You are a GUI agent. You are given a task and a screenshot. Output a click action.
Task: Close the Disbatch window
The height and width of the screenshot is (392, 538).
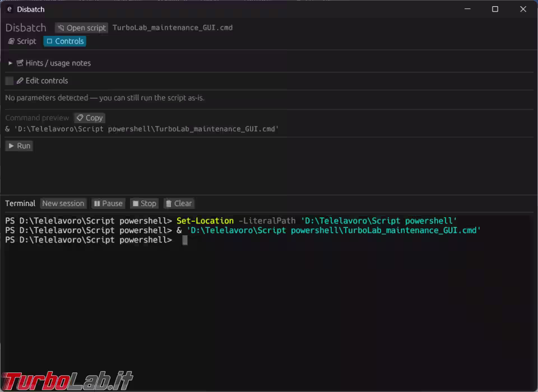click(523, 10)
